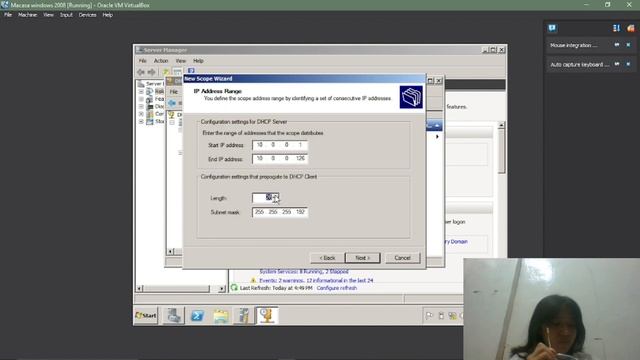640x360 pixels.
Task: Expand the Configuration tree node
Action: click(141, 114)
